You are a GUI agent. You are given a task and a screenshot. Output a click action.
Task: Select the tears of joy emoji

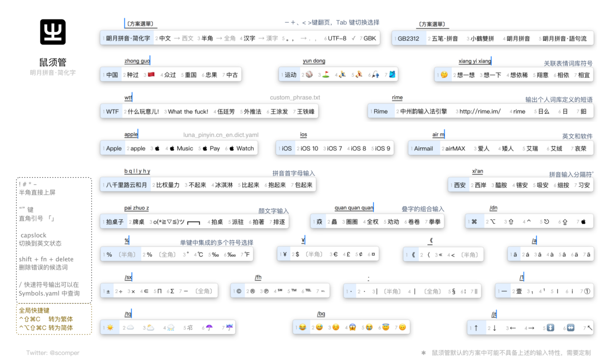303,327
